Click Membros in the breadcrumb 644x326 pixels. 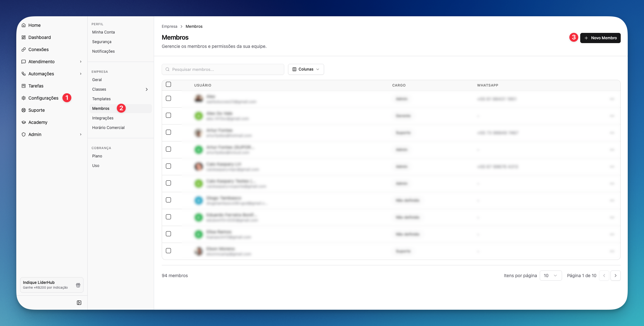[194, 27]
